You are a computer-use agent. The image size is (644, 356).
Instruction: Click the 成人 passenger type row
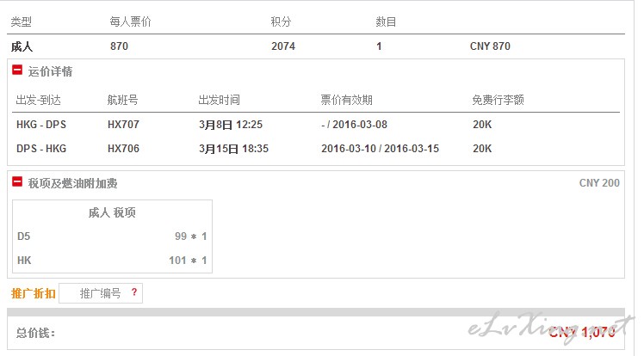(x=315, y=46)
